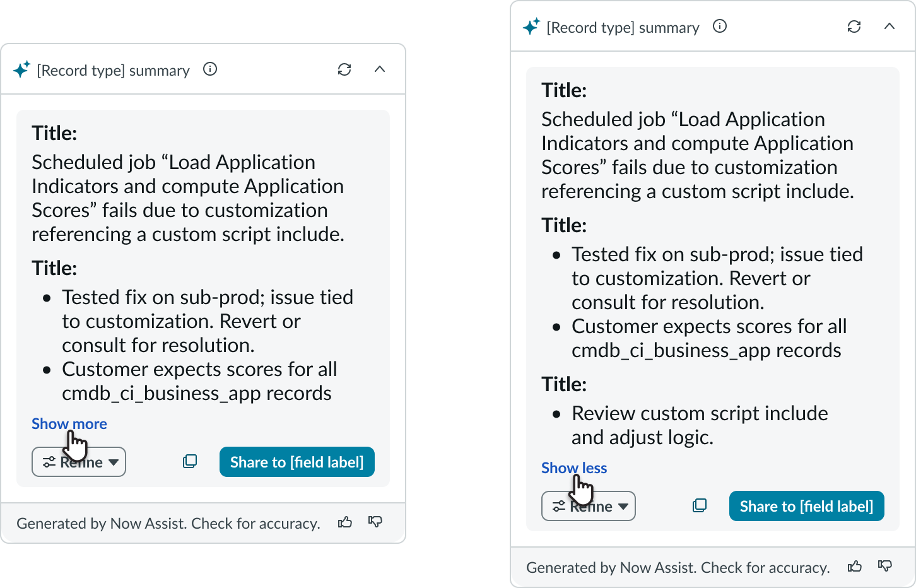Collapse the right summary panel with the chevron

click(x=890, y=26)
